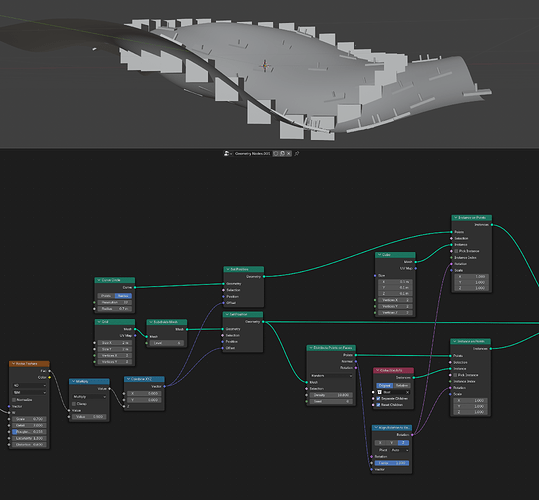Collapse the Combine XYZ node
Screen dimensions: 539x500
[129, 379]
